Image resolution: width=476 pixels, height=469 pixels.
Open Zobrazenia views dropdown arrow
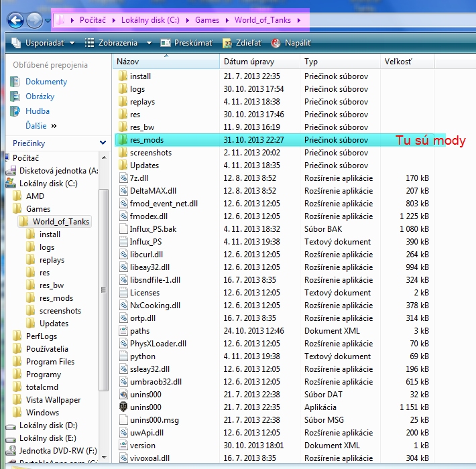[x=149, y=43]
